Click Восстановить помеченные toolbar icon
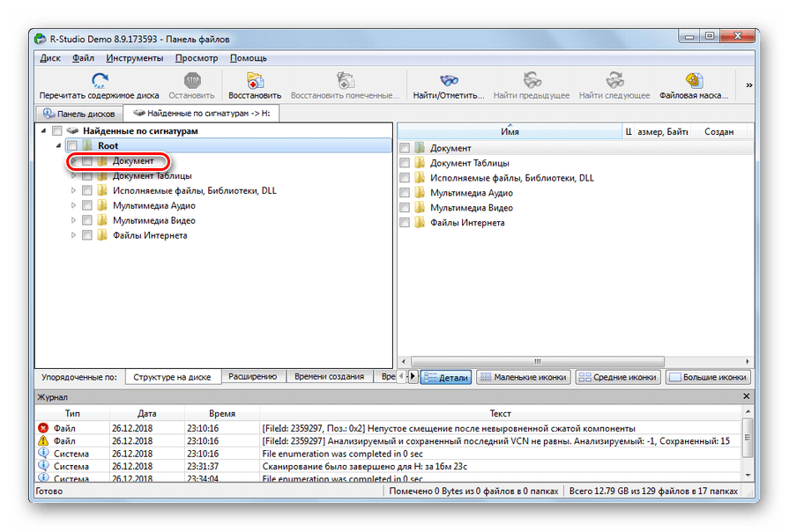 [346, 80]
